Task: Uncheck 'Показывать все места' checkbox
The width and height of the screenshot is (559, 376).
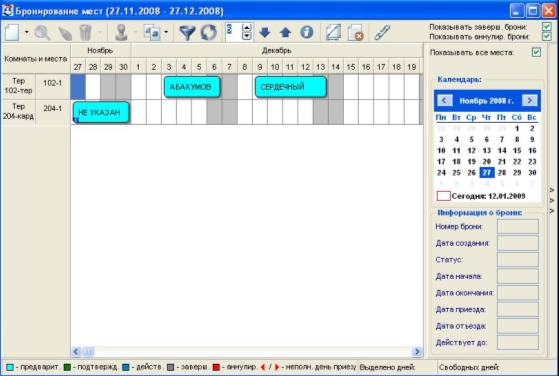Action: click(536, 52)
